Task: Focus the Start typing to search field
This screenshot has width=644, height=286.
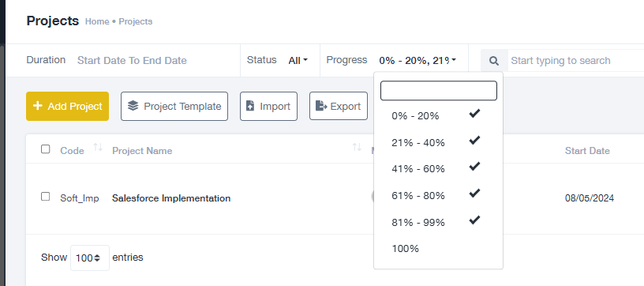Action: (x=576, y=61)
